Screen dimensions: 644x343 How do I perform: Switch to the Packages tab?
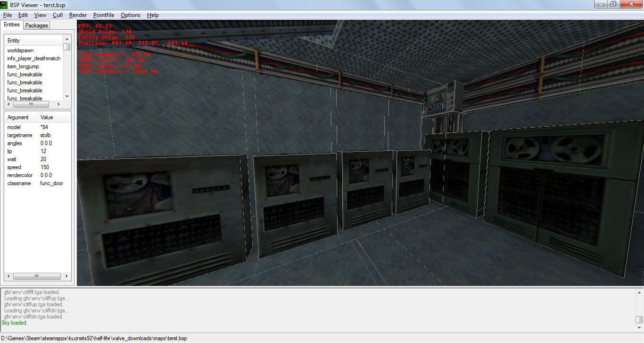point(36,25)
